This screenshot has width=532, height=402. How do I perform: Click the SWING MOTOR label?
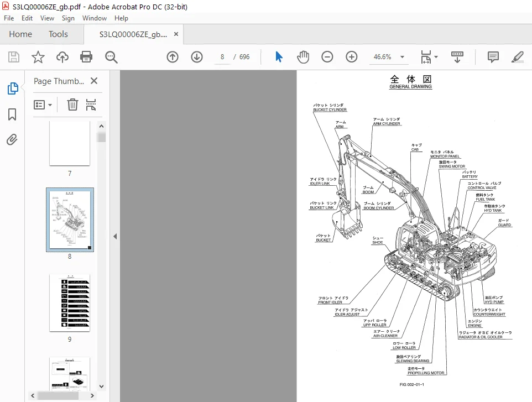point(452,166)
